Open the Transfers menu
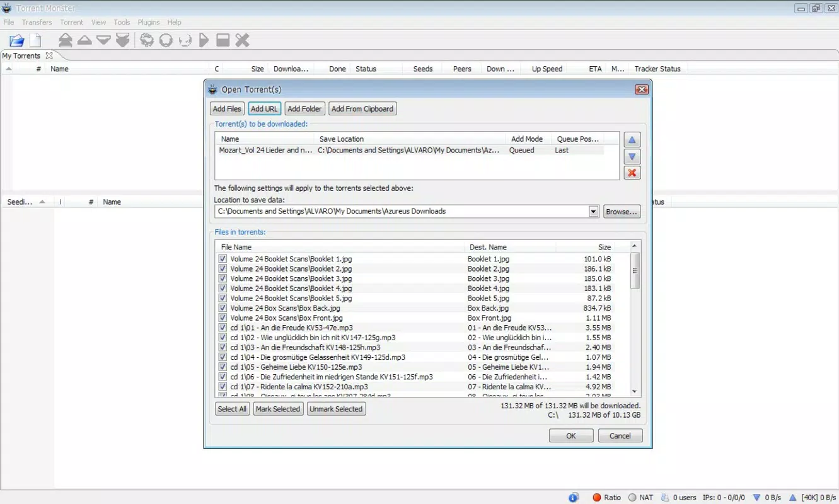839x504 pixels. click(37, 22)
